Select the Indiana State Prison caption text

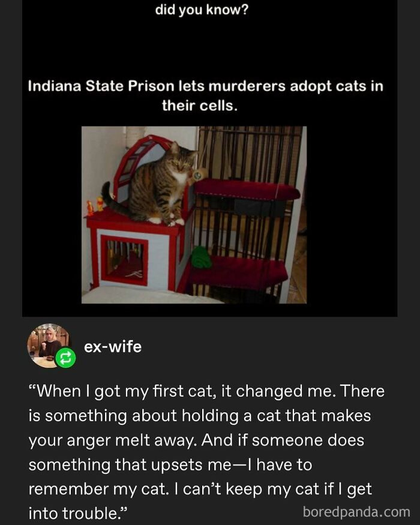(205, 96)
